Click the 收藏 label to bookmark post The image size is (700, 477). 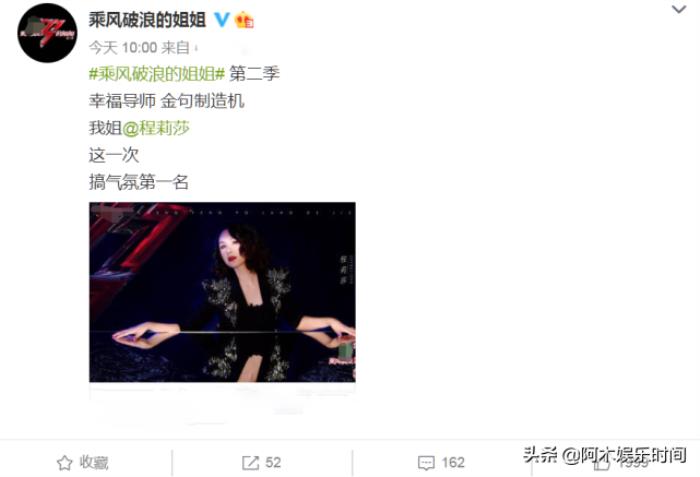[94, 463]
